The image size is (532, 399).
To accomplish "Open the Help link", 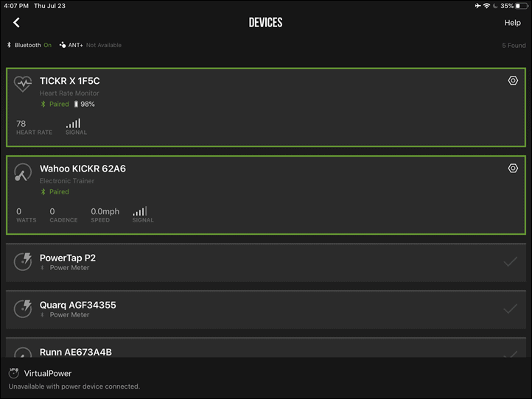I will (512, 23).
